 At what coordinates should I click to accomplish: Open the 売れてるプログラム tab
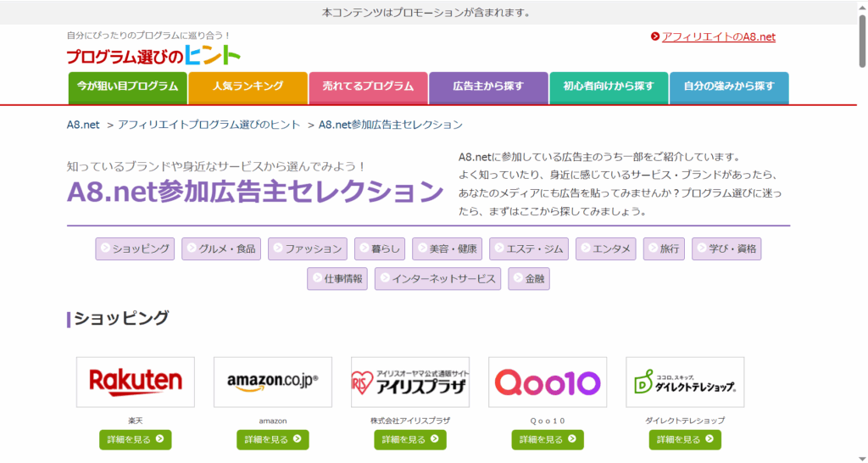[368, 86]
